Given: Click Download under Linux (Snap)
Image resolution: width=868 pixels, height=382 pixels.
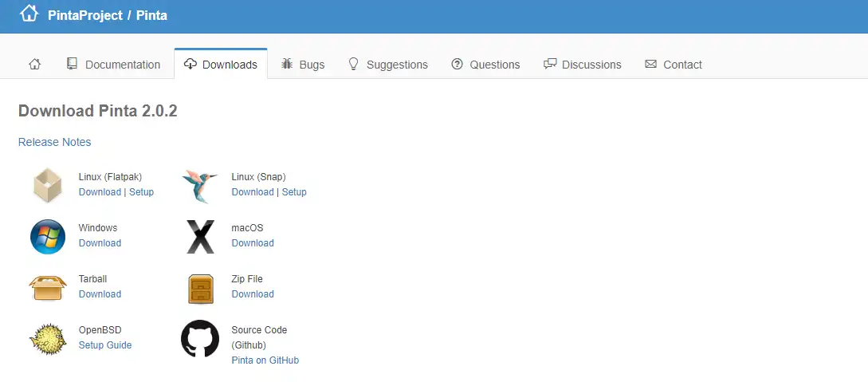Looking at the screenshot, I should [253, 192].
